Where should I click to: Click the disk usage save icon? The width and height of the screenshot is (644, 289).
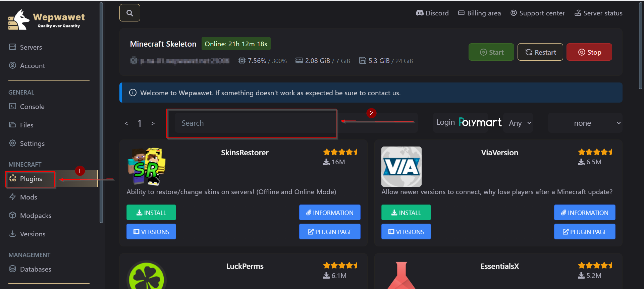[x=363, y=61]
